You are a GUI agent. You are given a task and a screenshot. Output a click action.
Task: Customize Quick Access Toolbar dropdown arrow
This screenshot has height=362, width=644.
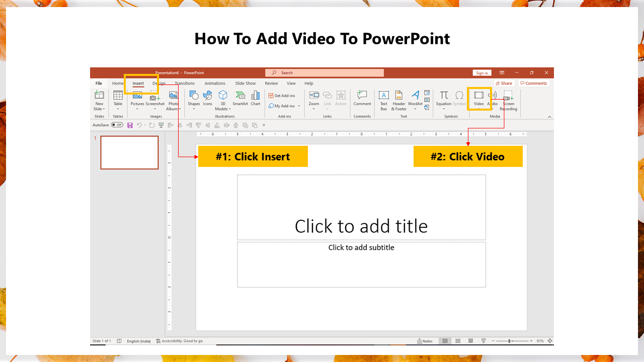264,125
